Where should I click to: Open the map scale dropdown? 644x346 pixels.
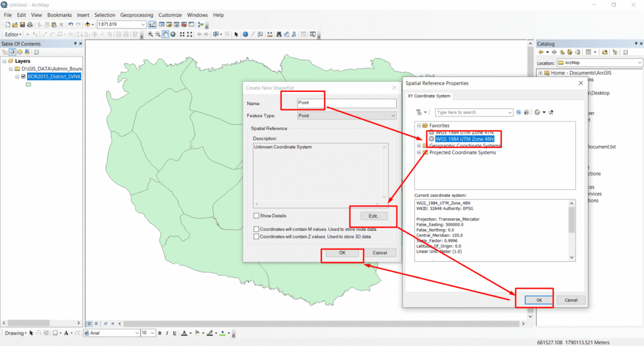(x=143, y=25)
